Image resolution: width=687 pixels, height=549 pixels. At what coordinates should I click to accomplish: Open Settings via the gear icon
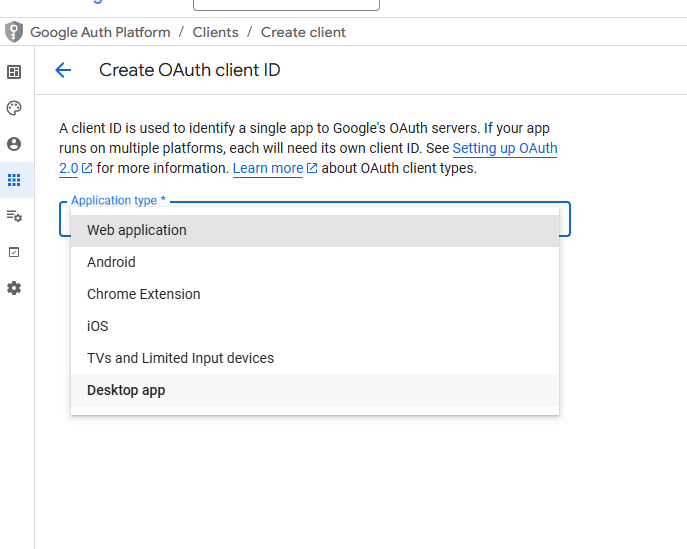(x=14, y=288)
